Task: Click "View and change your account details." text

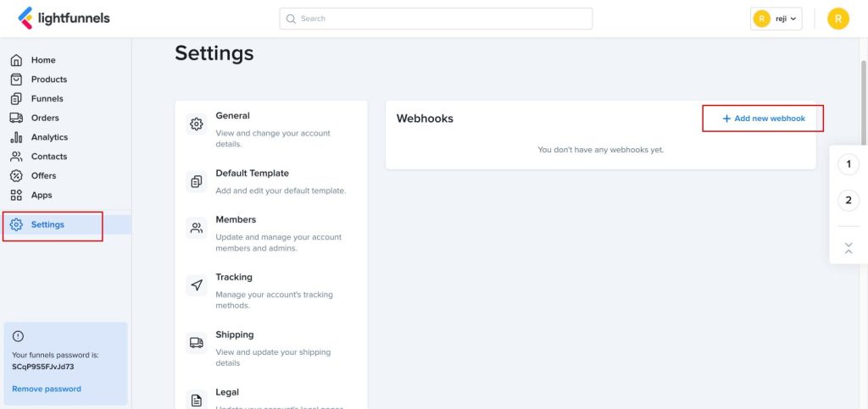Action: 273,139
